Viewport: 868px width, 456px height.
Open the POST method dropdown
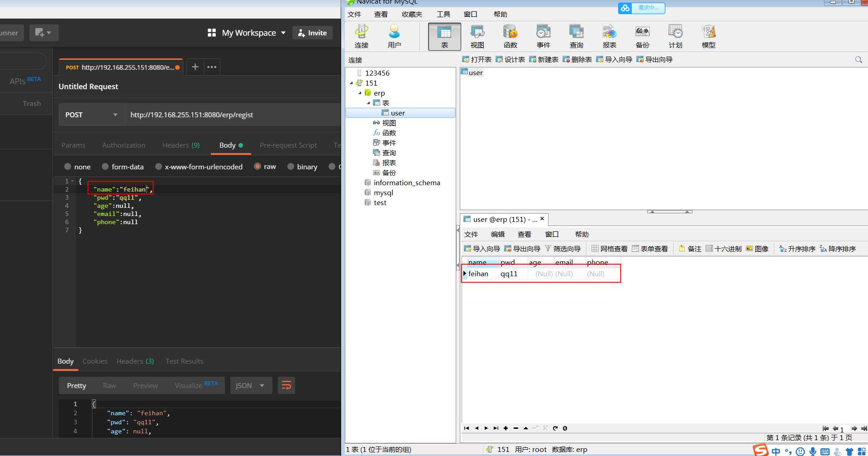click(92, 115)
